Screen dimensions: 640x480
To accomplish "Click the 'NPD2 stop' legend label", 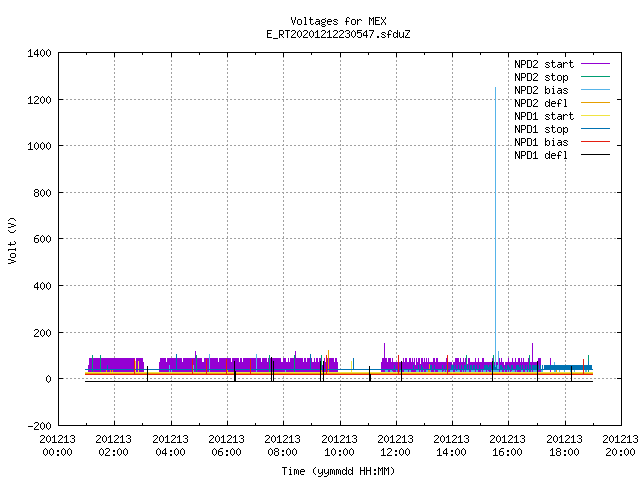I will click(x=541, y=77).
